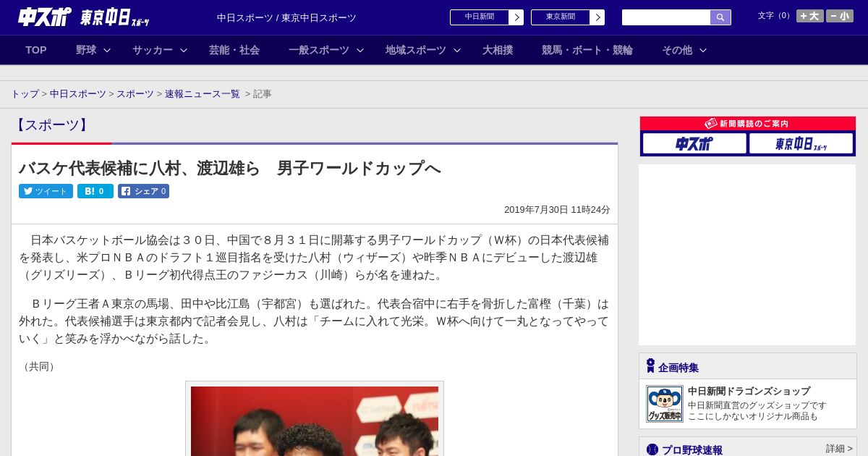Click 速報ニュース一覧 breadcrumb link
The width and height of the screenshot is (868, 456).
coord(203,94)
